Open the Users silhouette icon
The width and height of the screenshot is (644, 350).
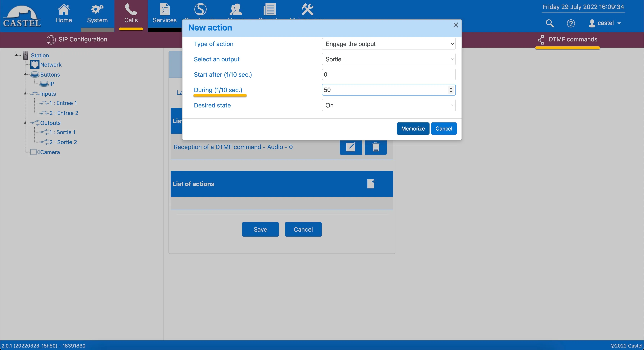[x=236, y=10]
